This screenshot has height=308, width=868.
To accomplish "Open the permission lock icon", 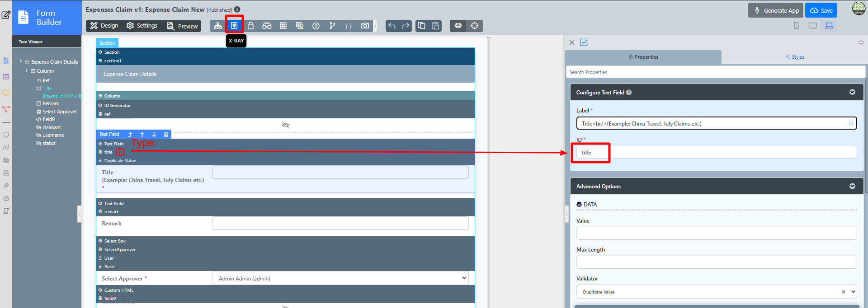I will [x=250, y=26].
